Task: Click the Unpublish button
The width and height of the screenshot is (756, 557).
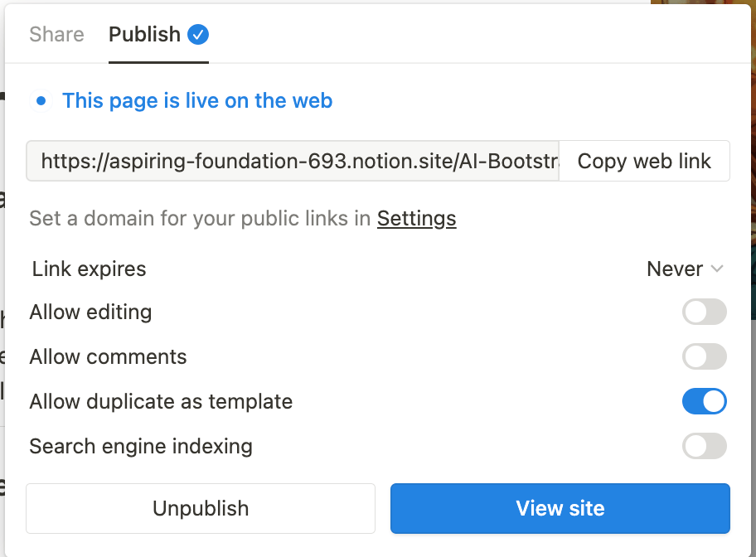Action: coord(201,508)
